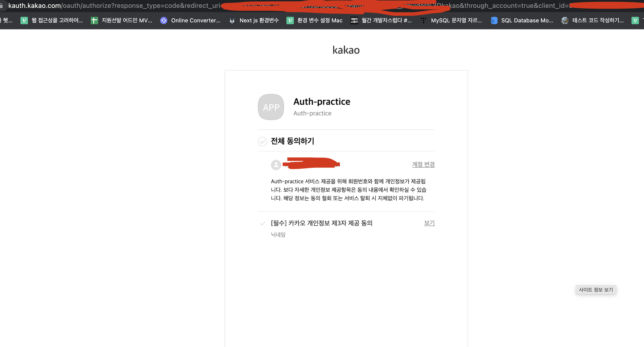This screenshot has width=644, height=347.
Task: Click the gray APP icon of Auth-practice
Action: pyautogui.click(x=271, y=107)
